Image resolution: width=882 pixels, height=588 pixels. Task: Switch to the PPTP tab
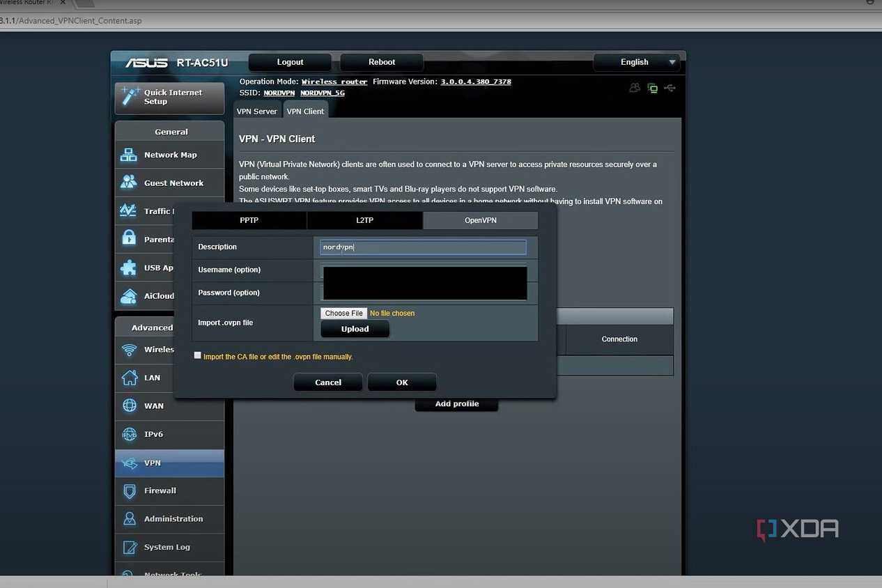coord(249,220)
